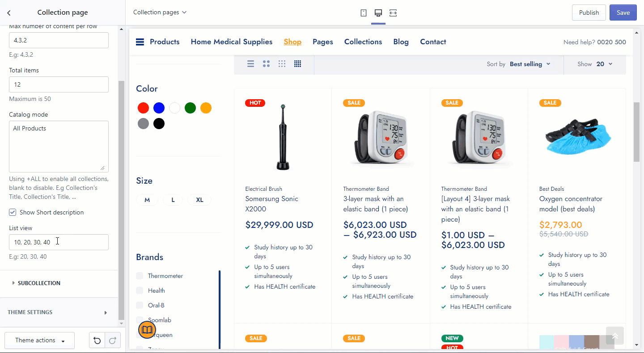Select the green color swatch

pos(190,108)
